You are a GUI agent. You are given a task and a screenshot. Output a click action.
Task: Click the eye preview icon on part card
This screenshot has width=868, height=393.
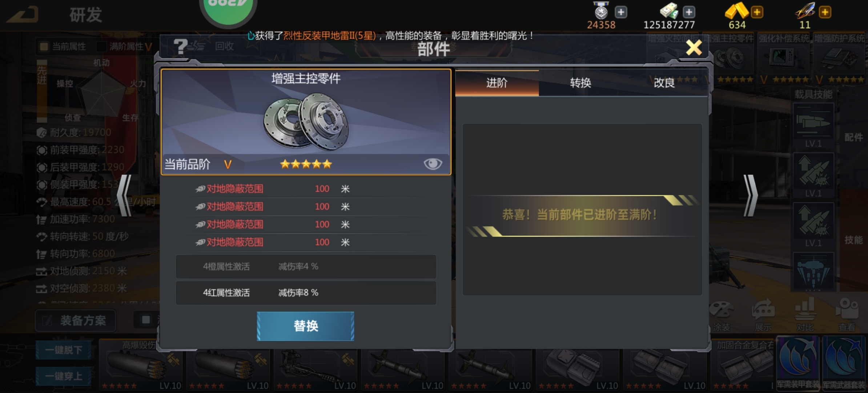(433, 164)
